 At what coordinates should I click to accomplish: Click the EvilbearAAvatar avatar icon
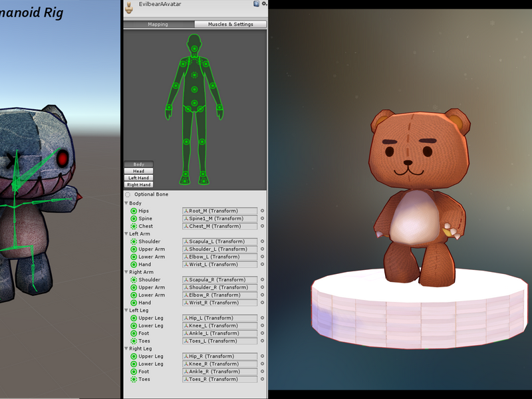click(129, 7)
